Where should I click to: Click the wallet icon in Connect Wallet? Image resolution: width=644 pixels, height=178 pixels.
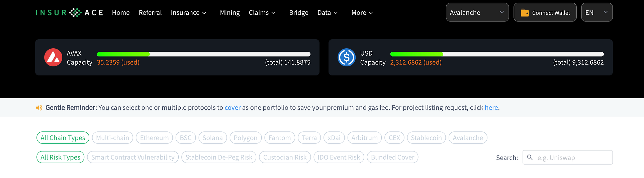pyautogui.click(x=525, y=13)
